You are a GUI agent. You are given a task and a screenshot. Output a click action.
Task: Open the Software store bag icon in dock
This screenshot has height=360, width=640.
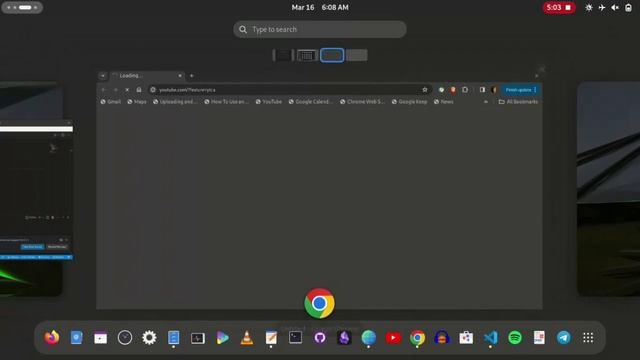point(466,338)
